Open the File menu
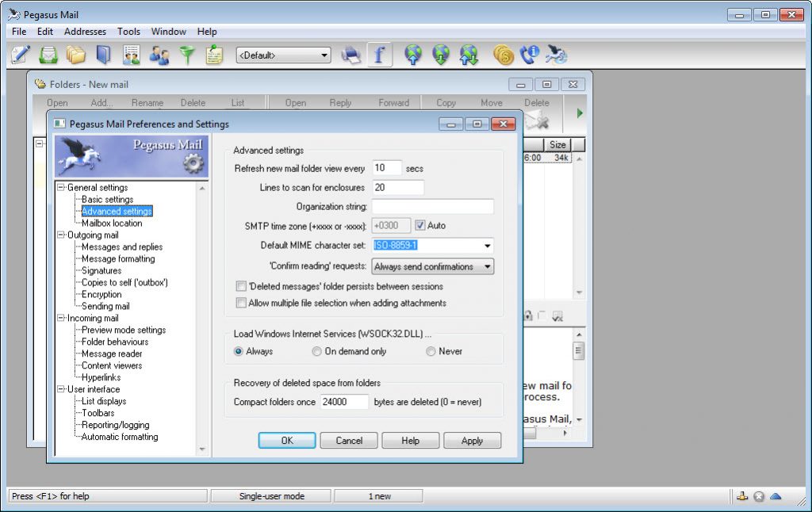Image resolution: width=812 pixels, height=512 pixels. pos(19,32)
